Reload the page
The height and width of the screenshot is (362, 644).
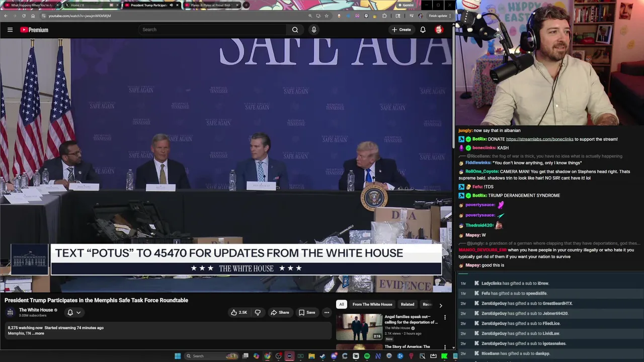pos(24,16)
